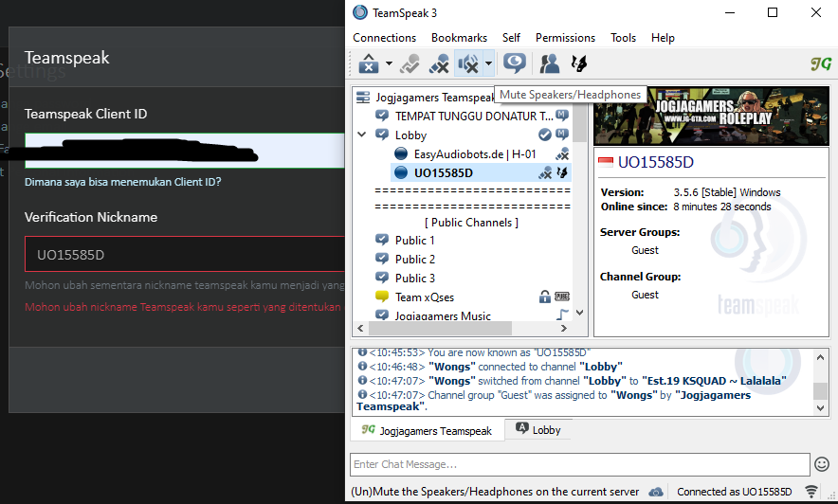The width and height of the screenshot is (838, 504).
Task: Click the cloud sync icon in status bar
Action: click(x=656, y=492)
